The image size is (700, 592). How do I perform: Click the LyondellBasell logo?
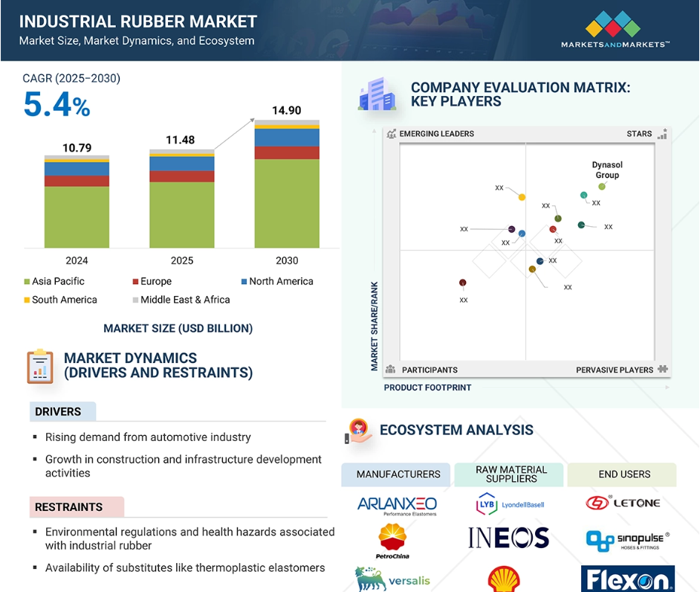511,504
